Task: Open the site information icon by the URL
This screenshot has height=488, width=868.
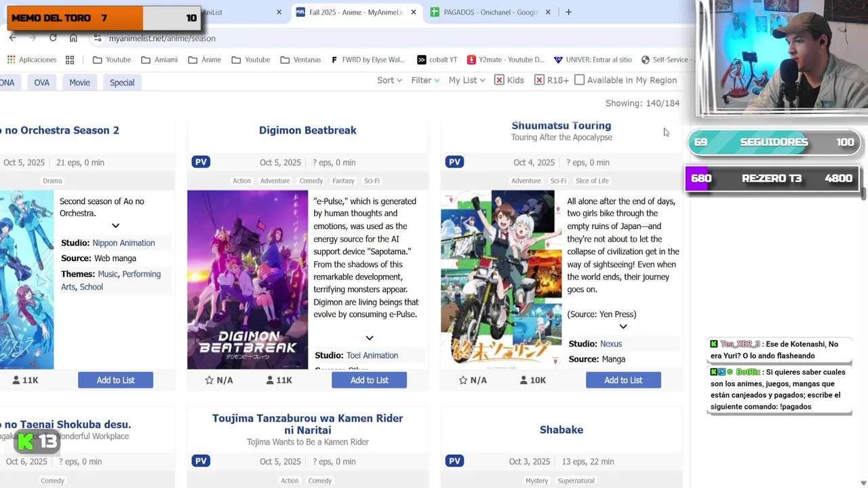Action: click(98, 38)
